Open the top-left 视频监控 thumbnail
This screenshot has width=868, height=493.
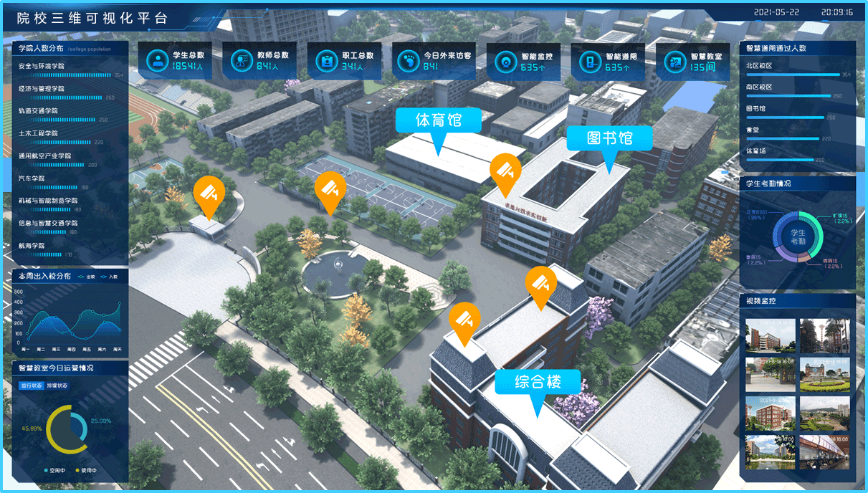tap(770, 336)
